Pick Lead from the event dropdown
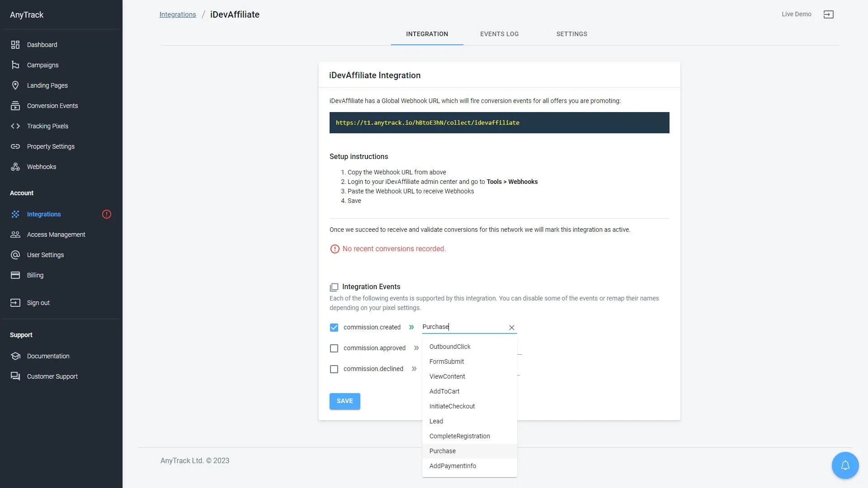Viewport: 868px width, 488px height. [x=469, y=421]
